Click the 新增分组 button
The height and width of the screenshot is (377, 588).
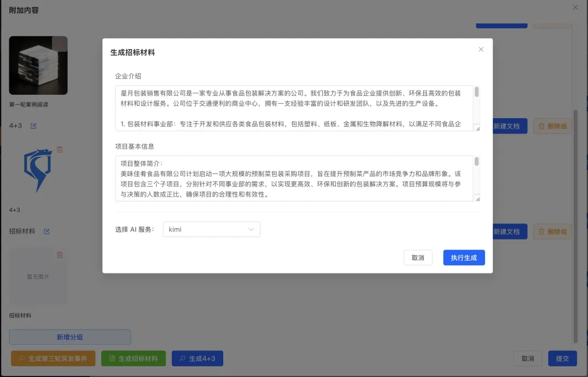pos(70,337)
